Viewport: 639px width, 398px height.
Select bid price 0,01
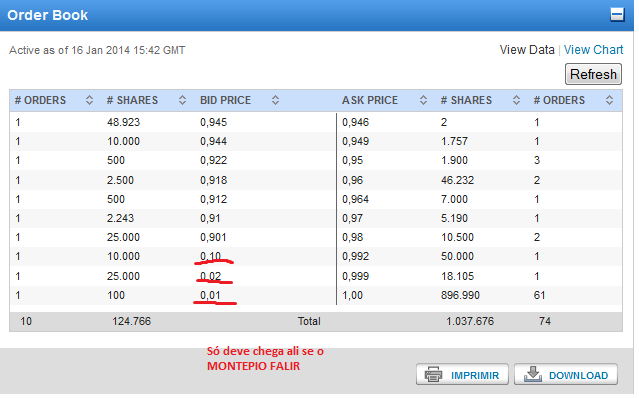[x=210, y=295]
